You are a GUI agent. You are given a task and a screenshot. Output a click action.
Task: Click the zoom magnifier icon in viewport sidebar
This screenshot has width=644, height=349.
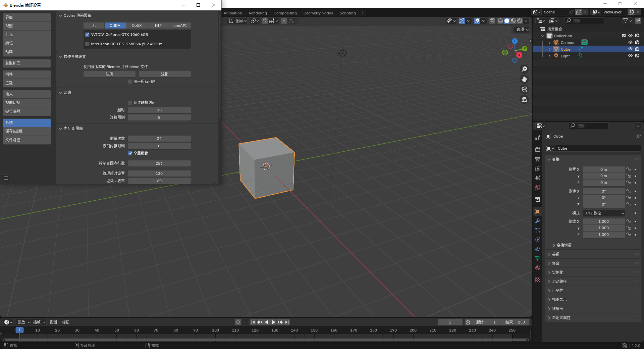tap(524, 69)
